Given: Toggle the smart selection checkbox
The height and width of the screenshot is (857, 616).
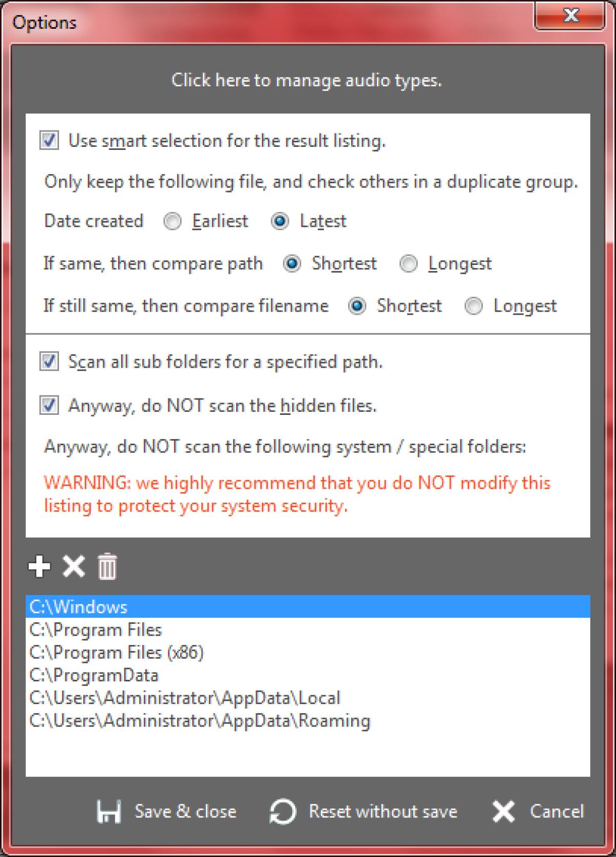Looking at the screenshot, I should pyautogui.click(x=49, y=141).
